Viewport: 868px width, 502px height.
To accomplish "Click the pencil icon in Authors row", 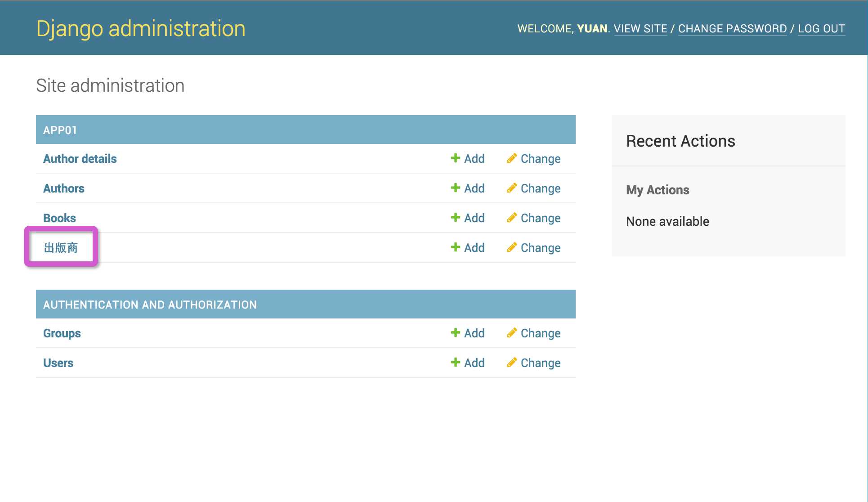I will [x=512, y=188].
